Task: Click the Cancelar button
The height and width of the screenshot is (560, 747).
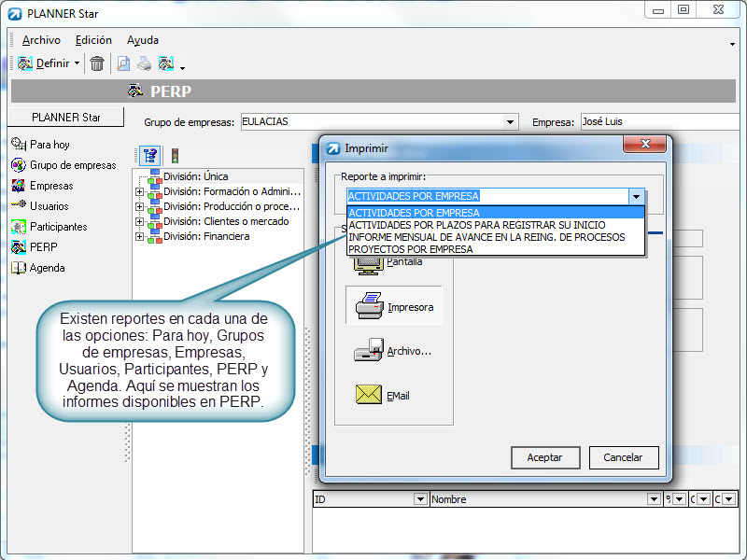Action: pos(623,457)
